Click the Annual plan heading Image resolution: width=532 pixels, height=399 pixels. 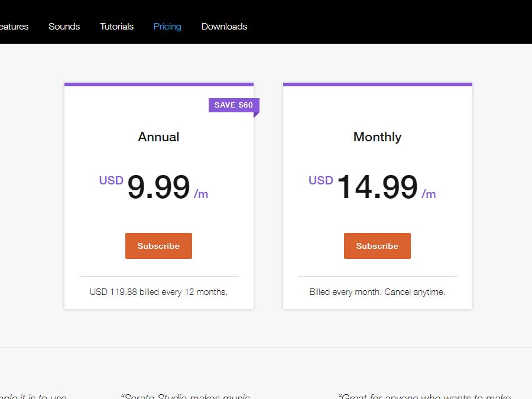pos(158,137)
